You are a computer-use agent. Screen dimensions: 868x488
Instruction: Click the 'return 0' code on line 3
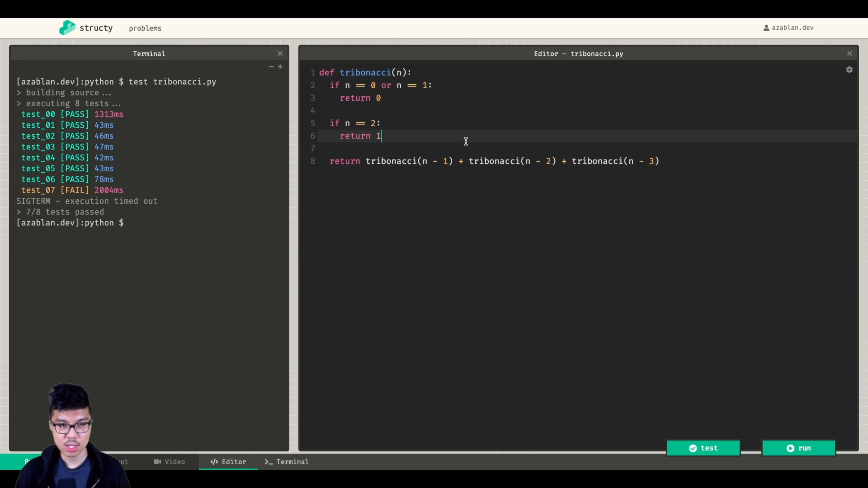tap(360, 98)
